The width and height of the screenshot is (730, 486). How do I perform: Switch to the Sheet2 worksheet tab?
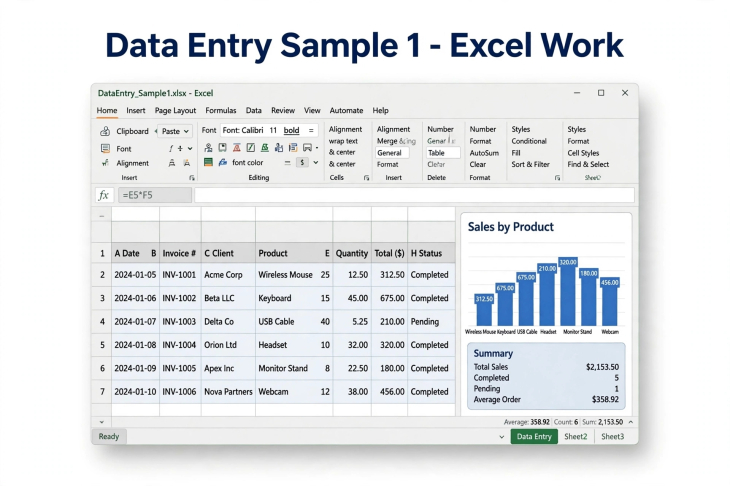(x=575, y=436)
